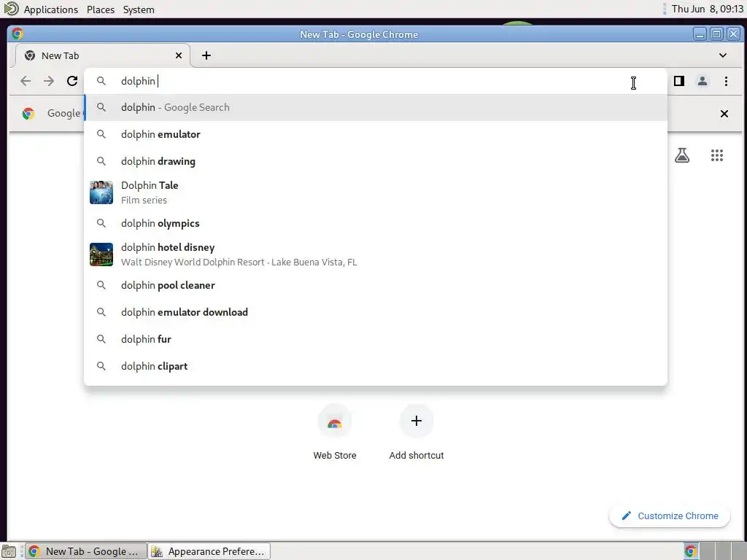Open the profile avatar icon

click(703, 82)
